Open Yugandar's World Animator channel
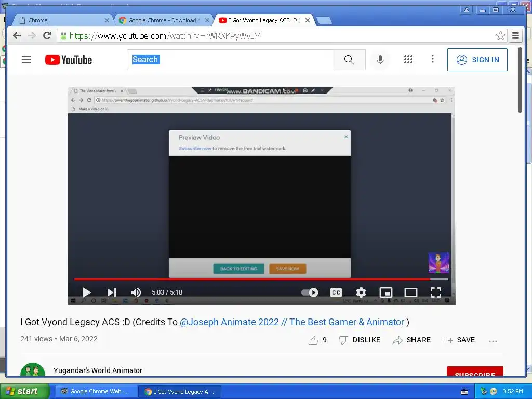Image resolution: width=532 pixels, height=399 pixels. [98, 370]
